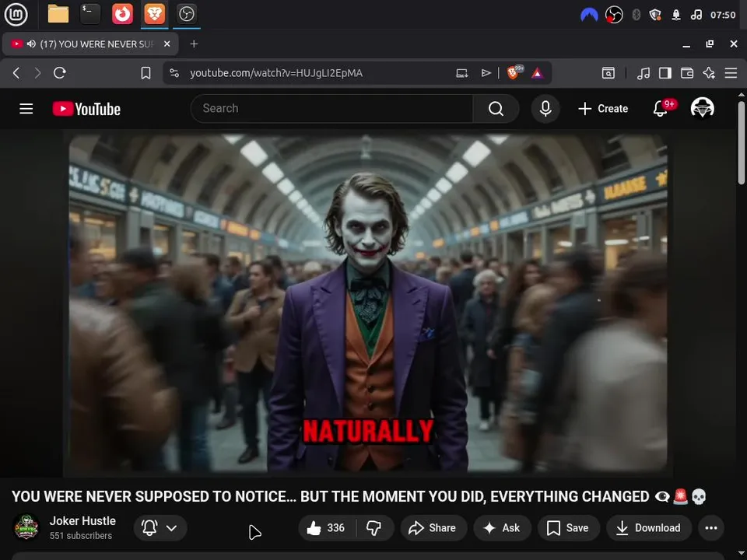Click the OBS tray icon
The width and height of the screenshot is (747, 560).
[614, 15]
